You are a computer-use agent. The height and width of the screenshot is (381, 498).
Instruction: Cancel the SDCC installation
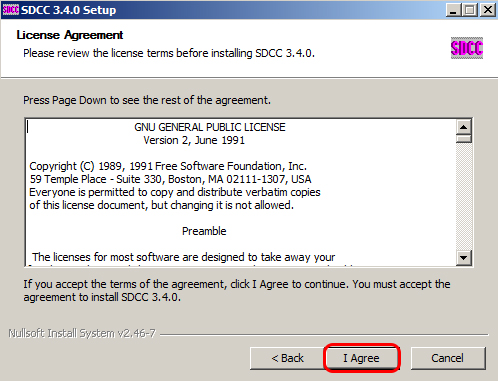[x=448, y=358]
